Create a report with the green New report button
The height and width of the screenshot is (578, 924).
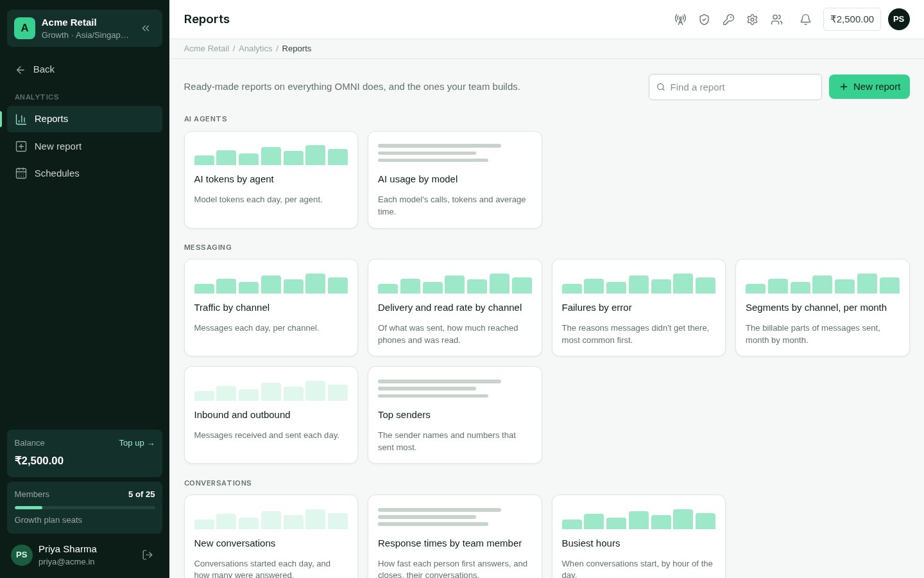(x=869, y=87)
